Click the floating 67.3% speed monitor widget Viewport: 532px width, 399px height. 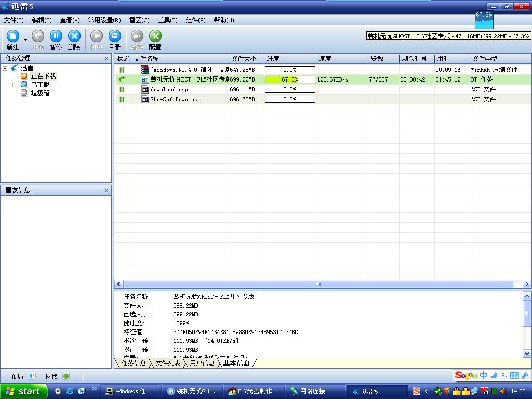484,20
